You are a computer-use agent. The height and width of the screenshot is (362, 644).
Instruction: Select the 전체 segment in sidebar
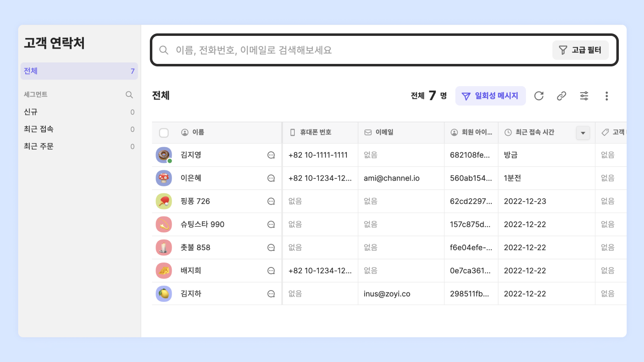(x=79, y=71)
